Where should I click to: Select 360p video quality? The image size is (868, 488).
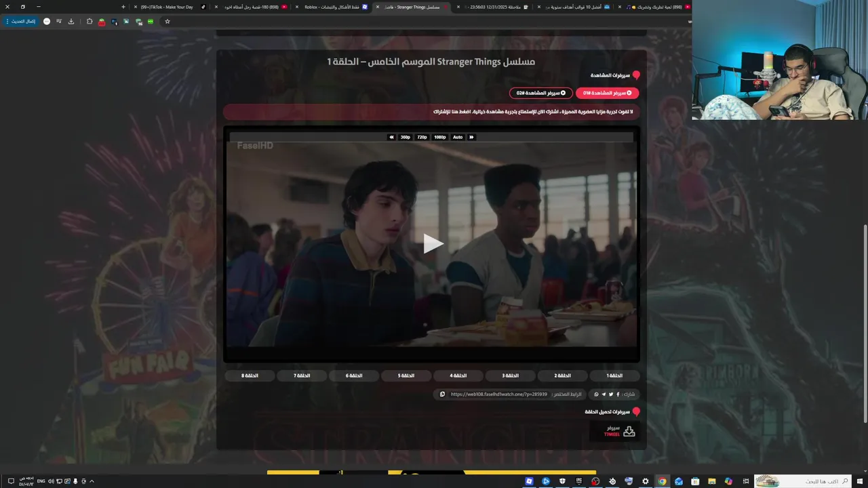(x=405, y=137)
